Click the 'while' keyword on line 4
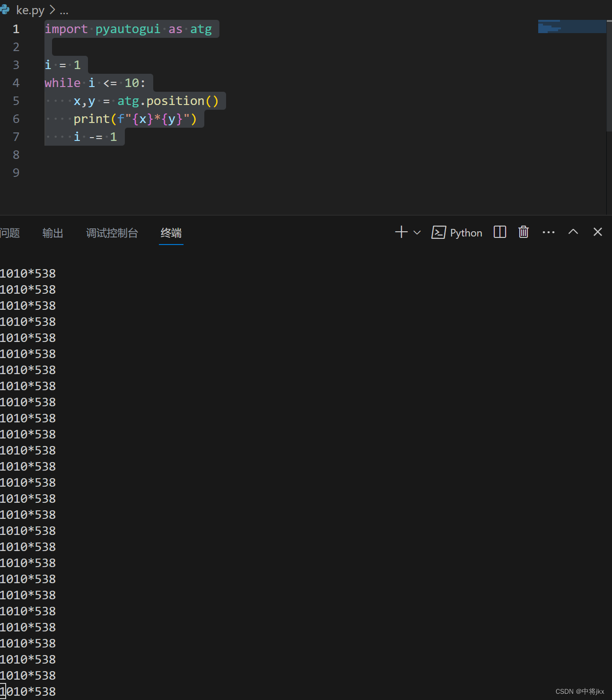 (x=62, y=83)
